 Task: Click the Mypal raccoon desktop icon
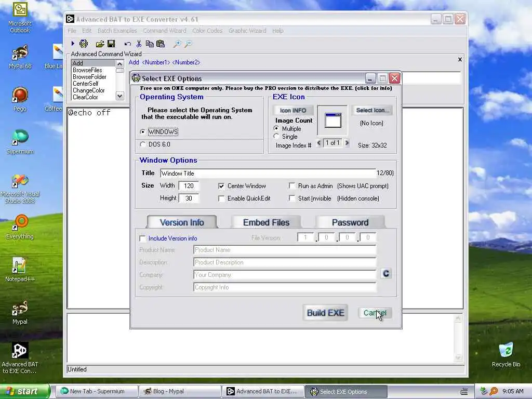20,312
